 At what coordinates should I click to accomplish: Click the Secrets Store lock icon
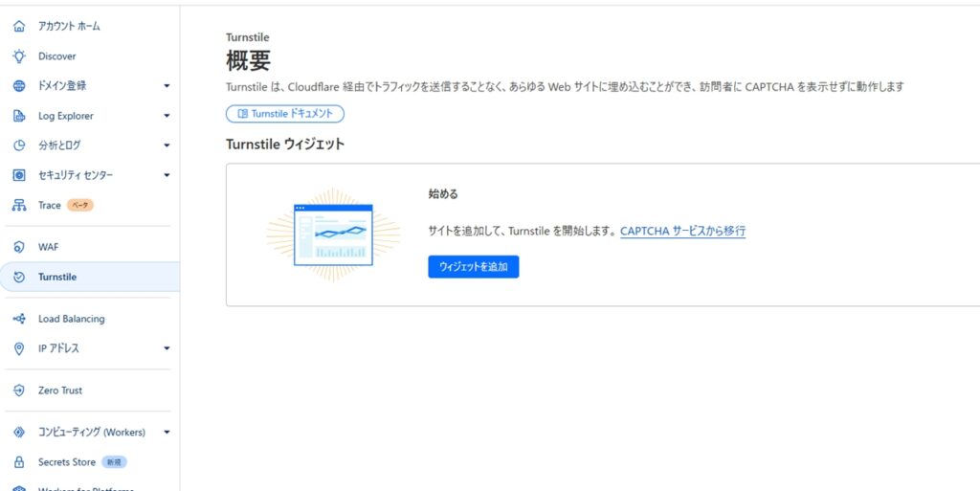tap(19, 462)
